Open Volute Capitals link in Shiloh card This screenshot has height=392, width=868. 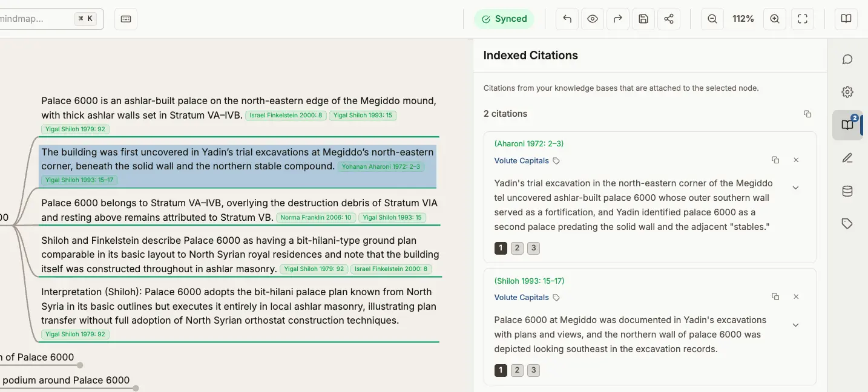click(521, 298)
